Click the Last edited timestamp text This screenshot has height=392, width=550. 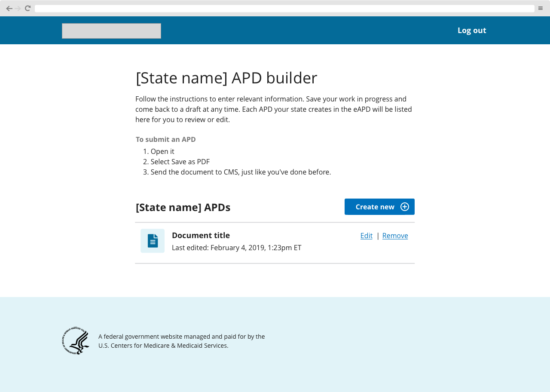236,248
